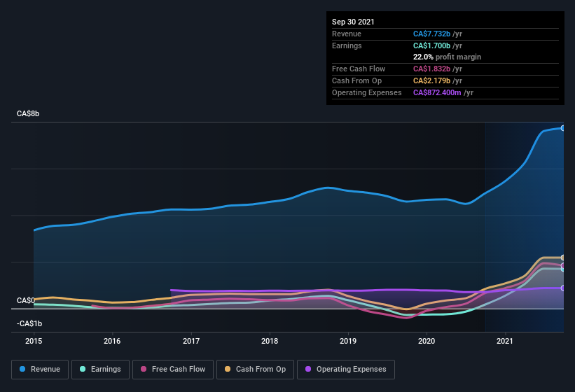Image resolution: width=575 pixels, height=392 pixels.
Task: Click the CA$7.732b revenue value
Action: coord(431,34)
